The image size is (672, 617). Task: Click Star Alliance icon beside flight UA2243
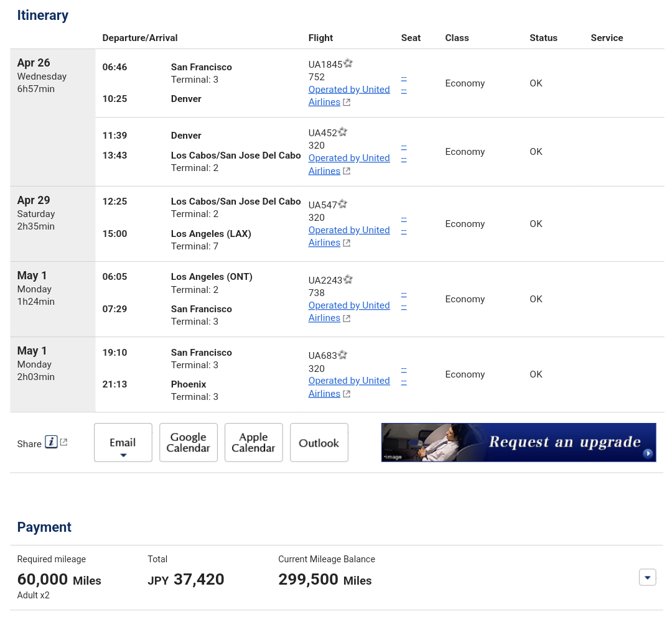(x=348, y=280)
